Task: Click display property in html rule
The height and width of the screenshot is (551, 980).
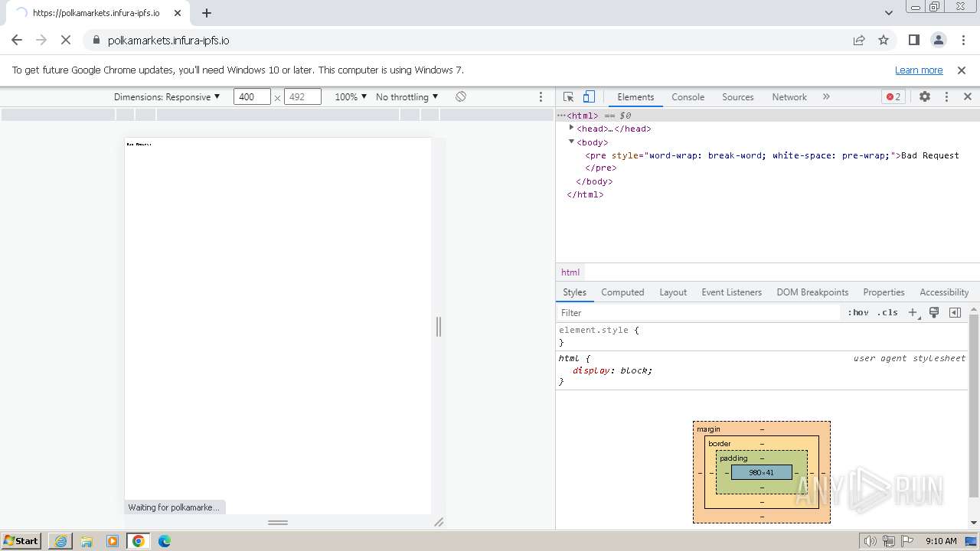Action: 592,370
